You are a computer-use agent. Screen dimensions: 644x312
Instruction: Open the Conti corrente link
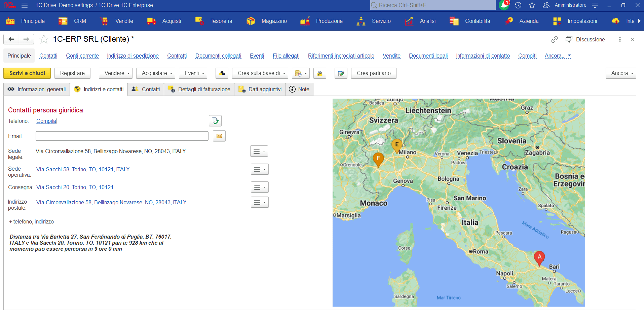coord(82,56)
